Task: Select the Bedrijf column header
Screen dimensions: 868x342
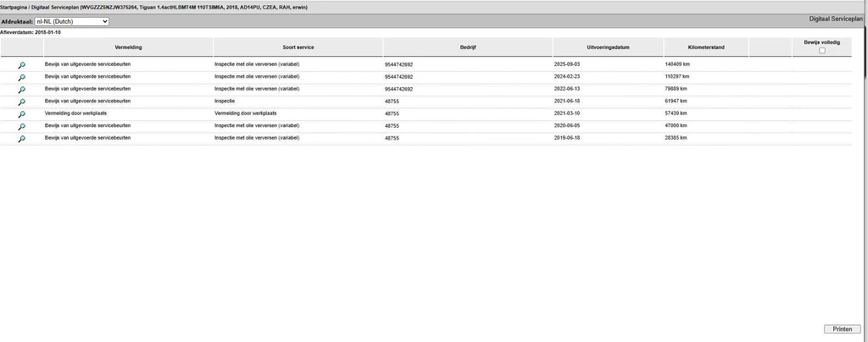Action: coord(468,47)
